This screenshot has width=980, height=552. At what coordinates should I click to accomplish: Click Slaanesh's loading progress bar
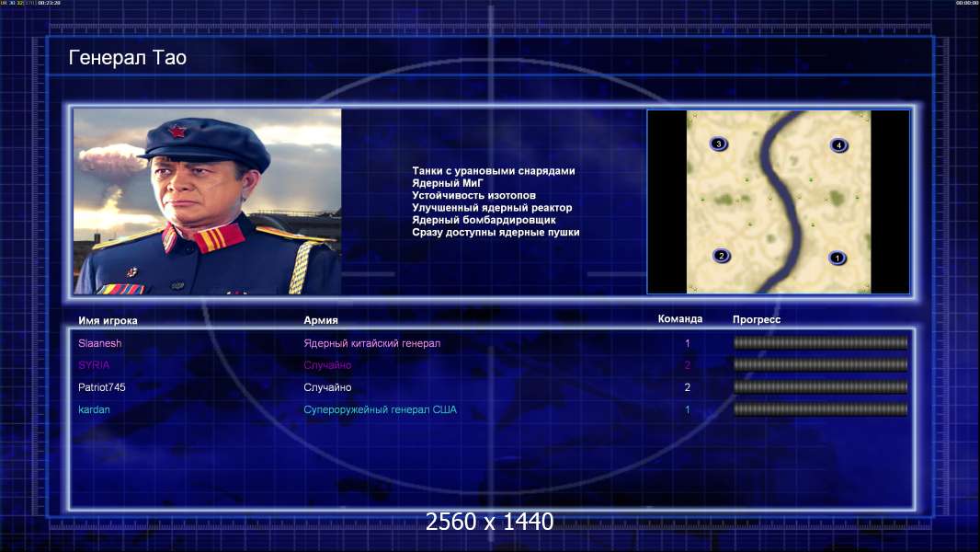coord(821,342)
